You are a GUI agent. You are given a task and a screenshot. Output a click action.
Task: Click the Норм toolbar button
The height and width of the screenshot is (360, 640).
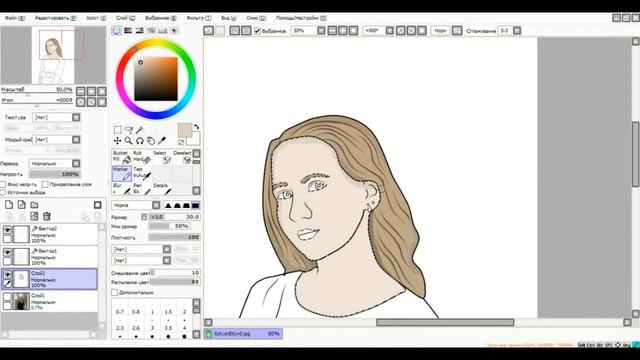(440, 31)
